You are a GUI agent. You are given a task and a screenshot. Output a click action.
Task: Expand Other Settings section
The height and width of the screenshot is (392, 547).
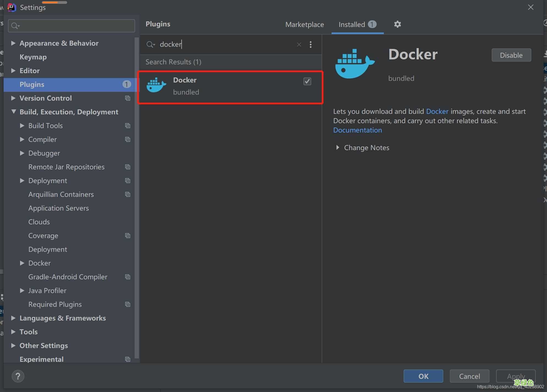click(13, 346)
